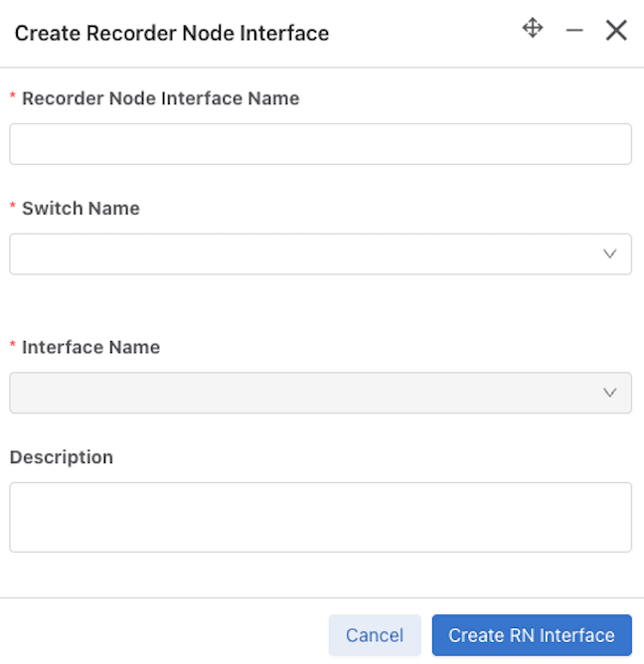Click the Create RN Interface button

532,635
